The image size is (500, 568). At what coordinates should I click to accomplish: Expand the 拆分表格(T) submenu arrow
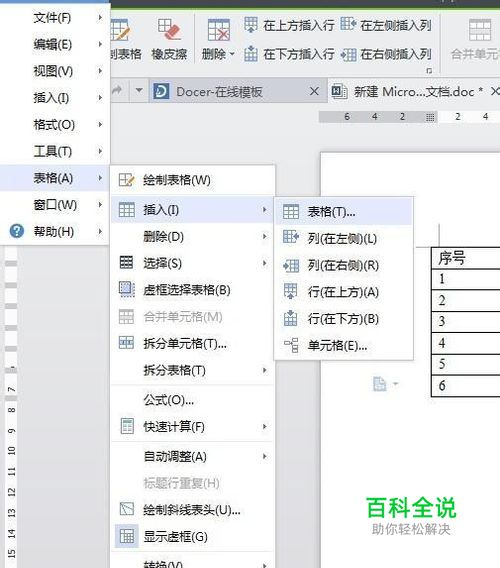[x=264, y=370]
